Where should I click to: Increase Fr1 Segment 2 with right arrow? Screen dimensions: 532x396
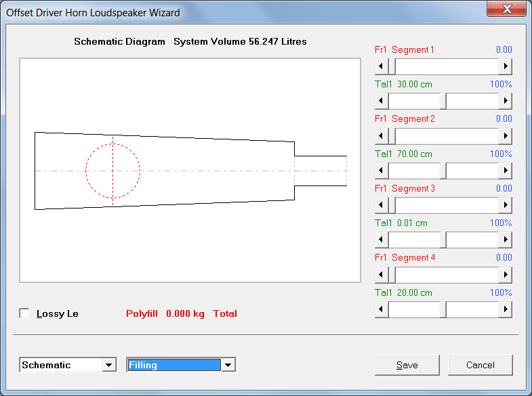coord(505,135)
